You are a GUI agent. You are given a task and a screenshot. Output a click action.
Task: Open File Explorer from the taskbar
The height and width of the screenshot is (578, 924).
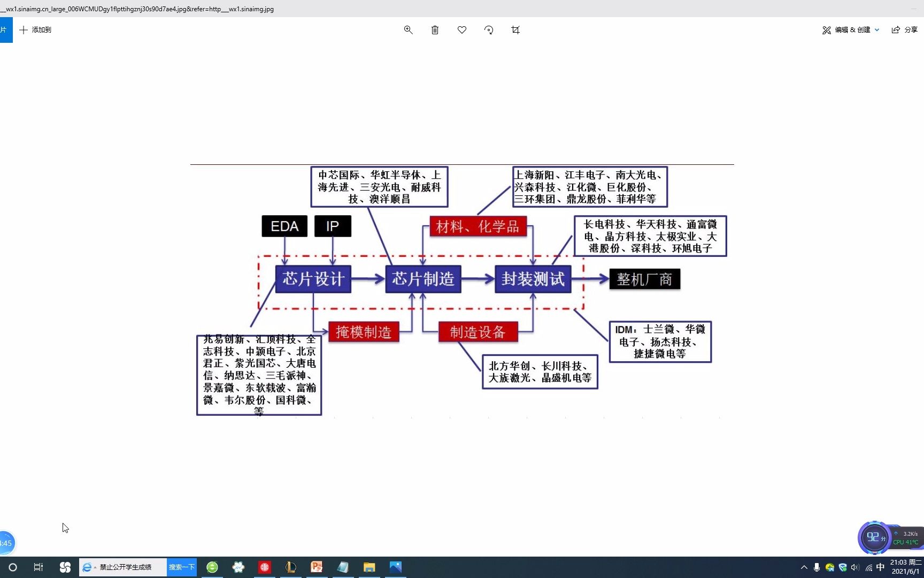click(369, 567)
